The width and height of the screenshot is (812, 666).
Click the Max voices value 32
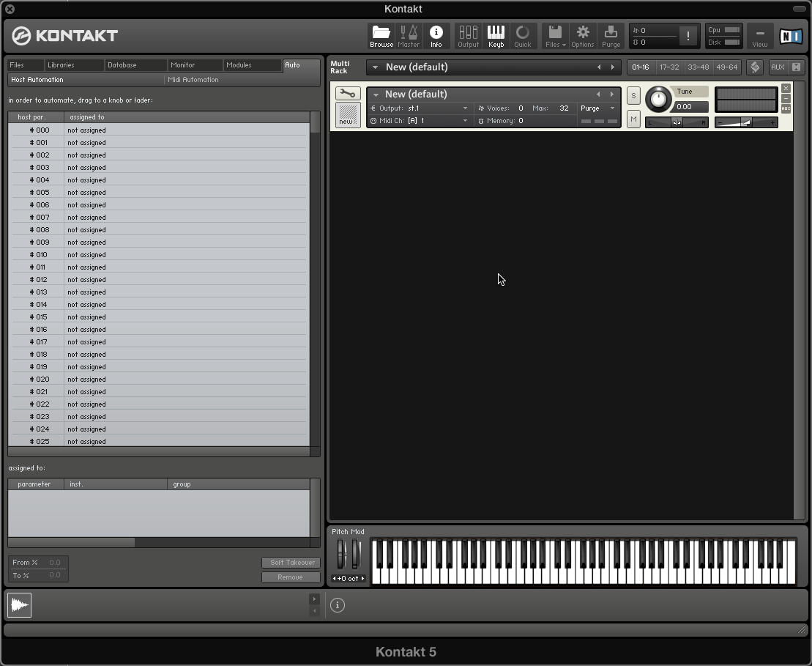coord(564,108)
